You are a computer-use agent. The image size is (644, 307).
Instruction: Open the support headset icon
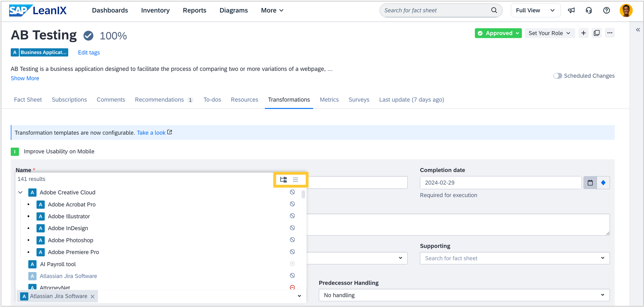coord(589,10)
